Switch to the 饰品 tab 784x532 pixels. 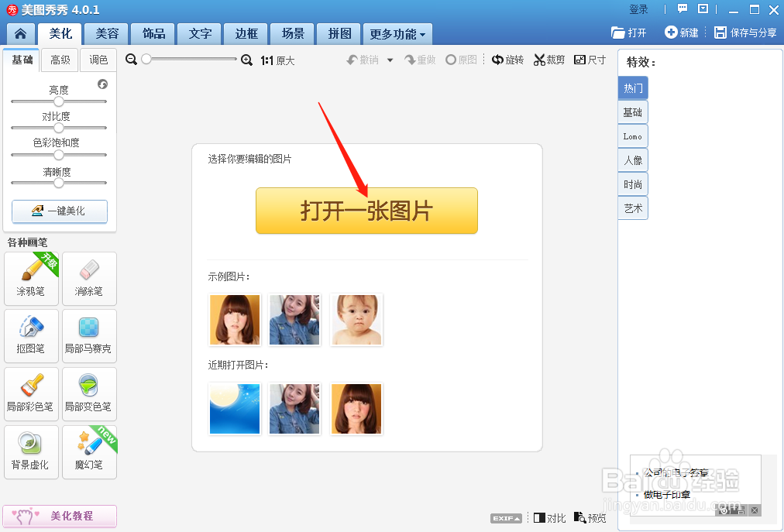click(153, 33)
